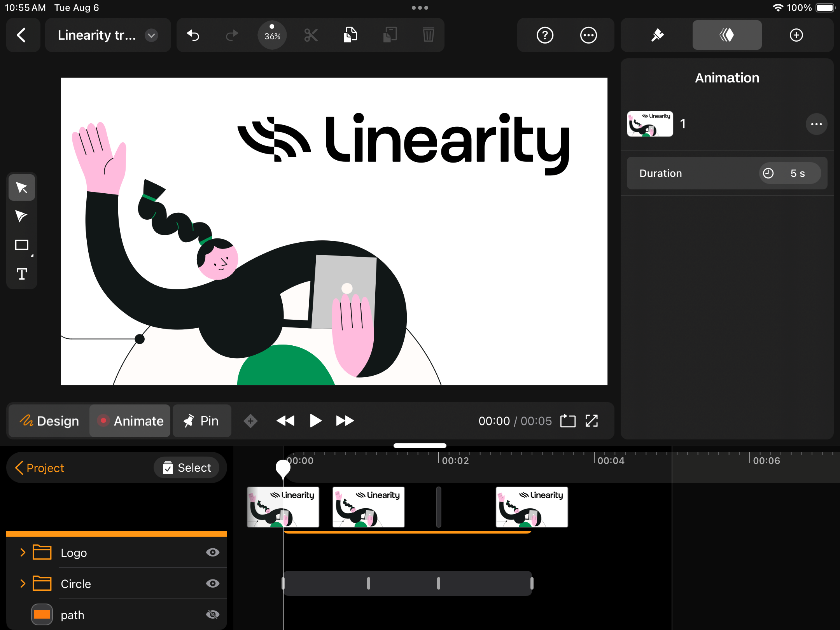Open more options in the top toolbar

coord(588,35)
